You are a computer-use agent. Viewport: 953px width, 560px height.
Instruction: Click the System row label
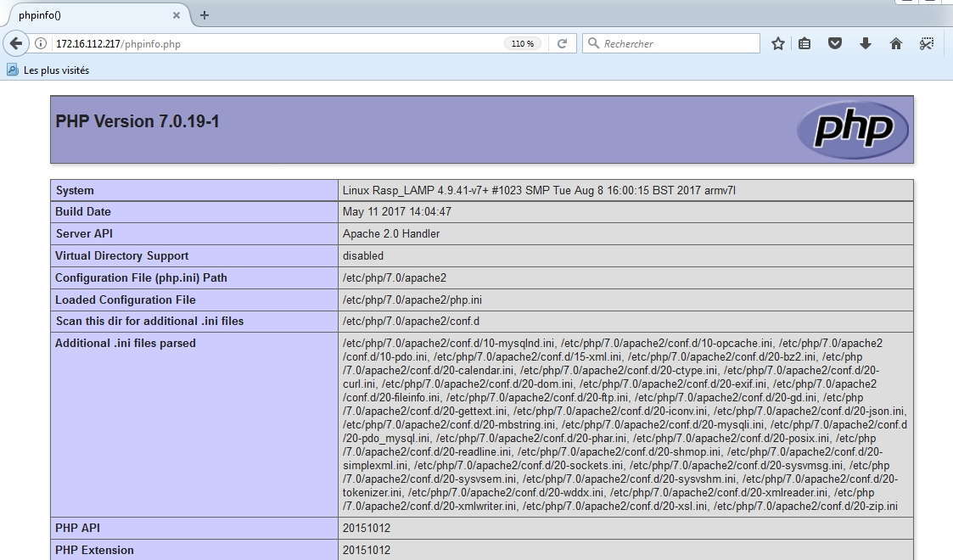[x=75, y=190]
